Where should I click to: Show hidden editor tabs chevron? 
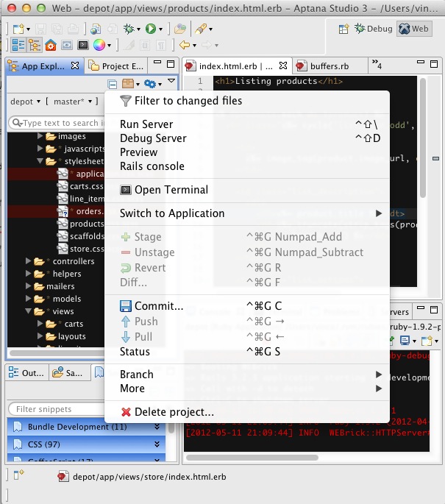377,63
